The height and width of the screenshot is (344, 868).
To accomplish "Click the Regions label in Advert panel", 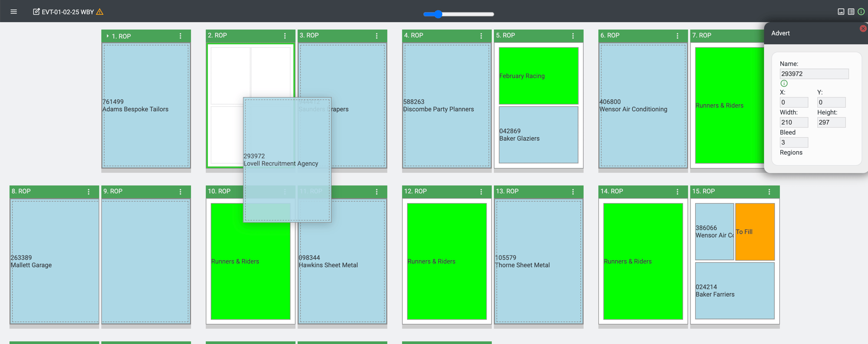I will click(x=791, y=152).
